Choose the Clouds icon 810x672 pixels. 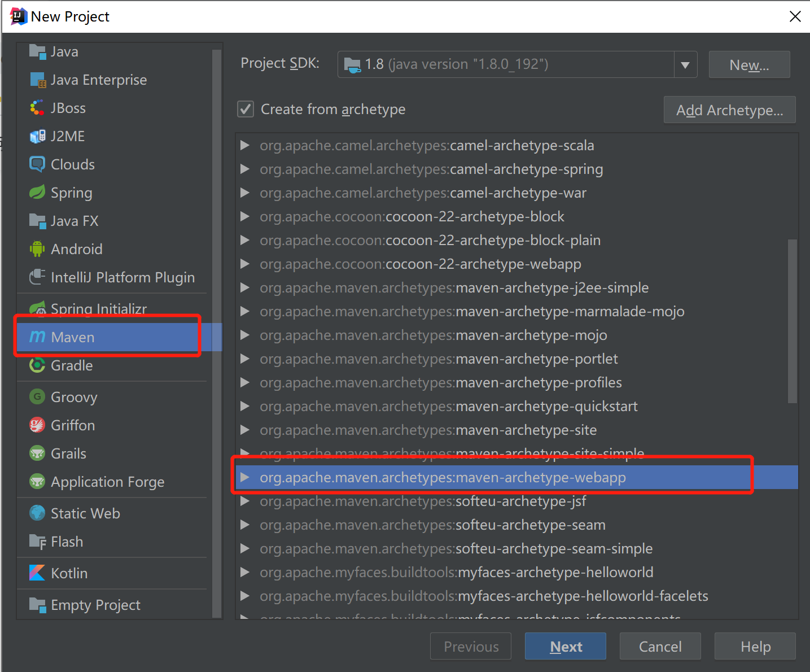coord(37,164)
